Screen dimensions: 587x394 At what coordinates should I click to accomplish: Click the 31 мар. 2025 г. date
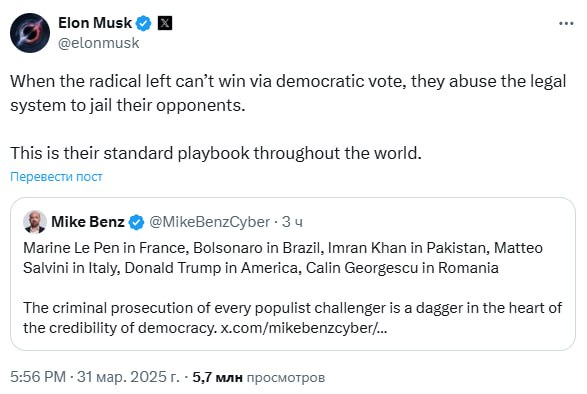click(x=128, y=377)
